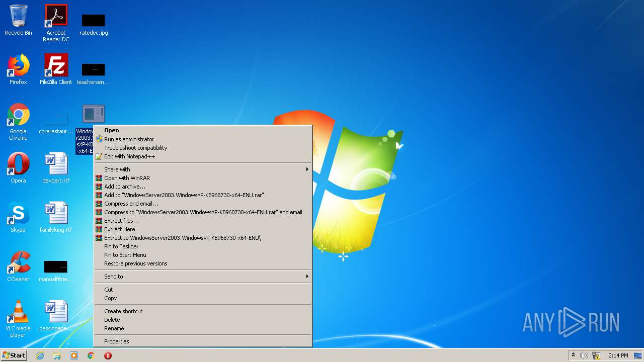Image resolution: width=644 pixels, height=362 pixels.
Task: Select the devpart.rtf document
Action: tap(56, 168)
